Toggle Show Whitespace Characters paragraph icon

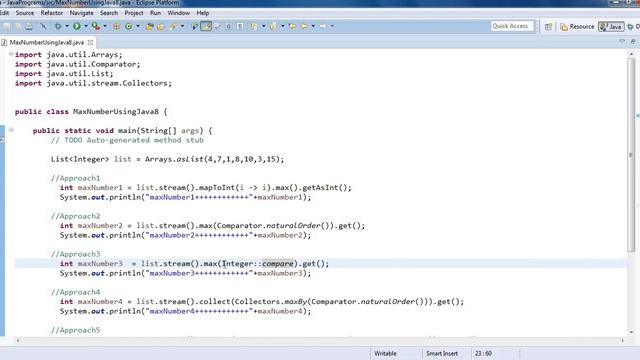tap(240, 26)
